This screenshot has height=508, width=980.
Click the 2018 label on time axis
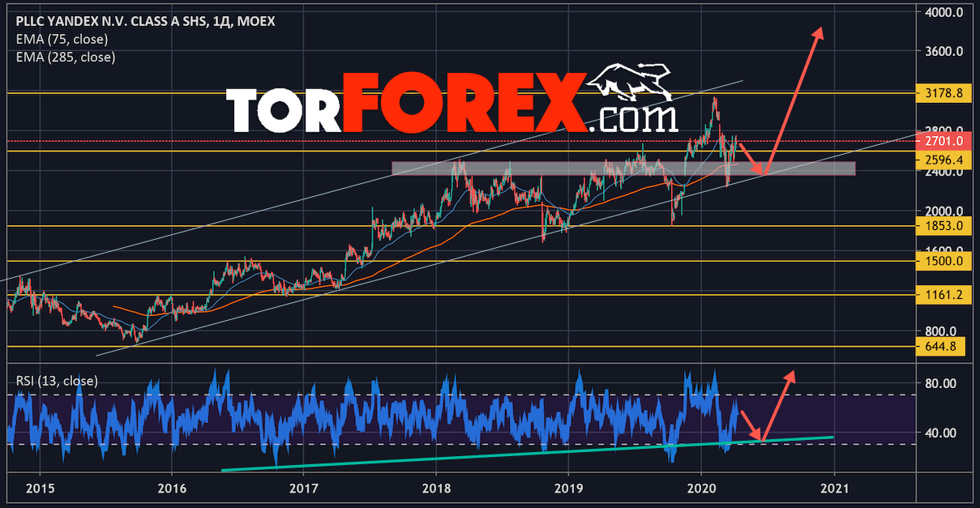click(x=435, y=487)
